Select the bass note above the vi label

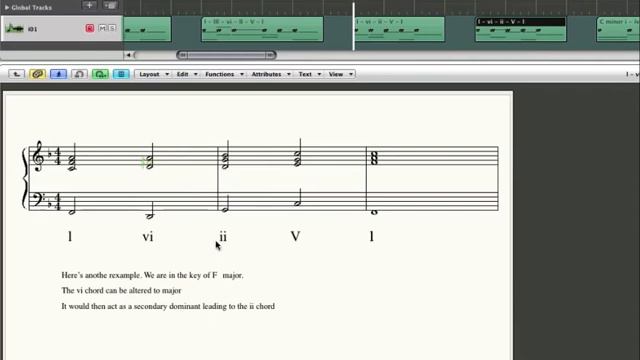point(150,210)
